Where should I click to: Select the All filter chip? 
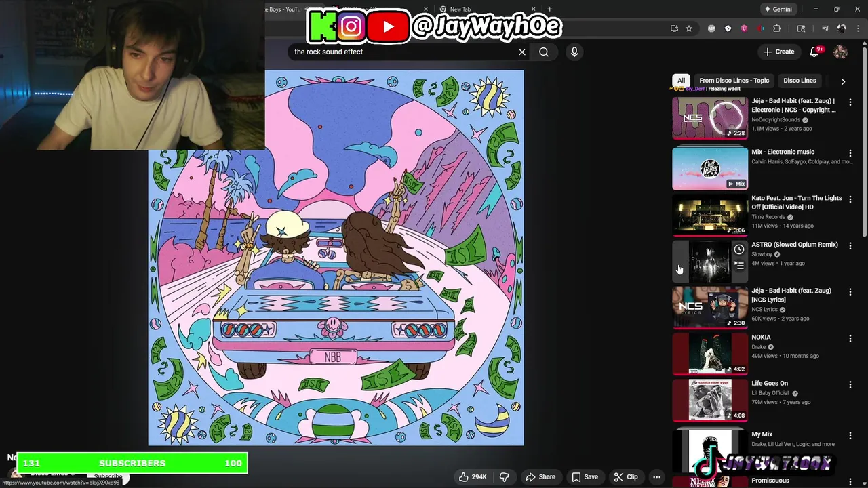click(x=681, y=81)
